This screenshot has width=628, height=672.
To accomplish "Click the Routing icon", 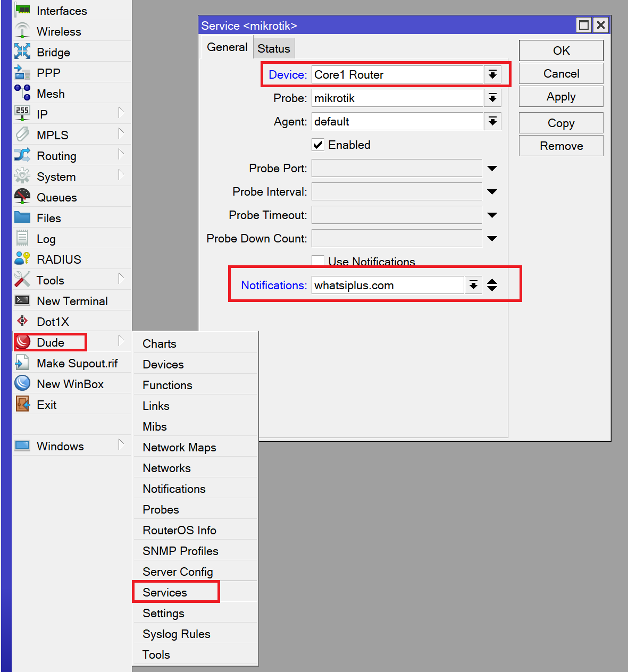I will click(22, 155).
